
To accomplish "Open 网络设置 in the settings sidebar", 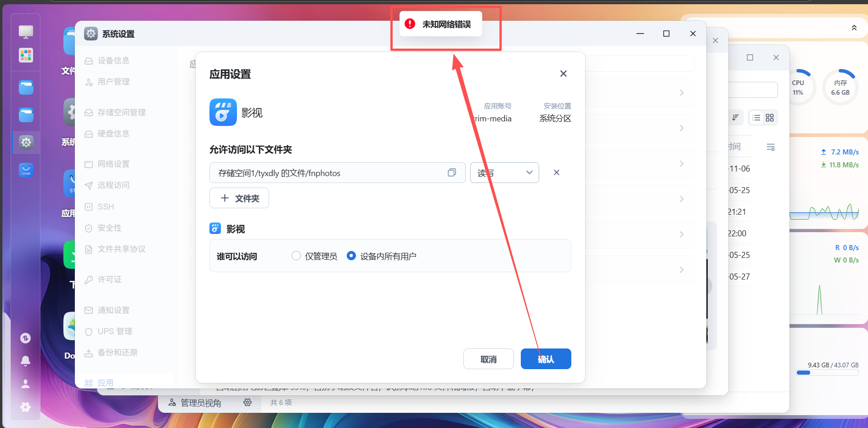I will [x=113, y=164].
